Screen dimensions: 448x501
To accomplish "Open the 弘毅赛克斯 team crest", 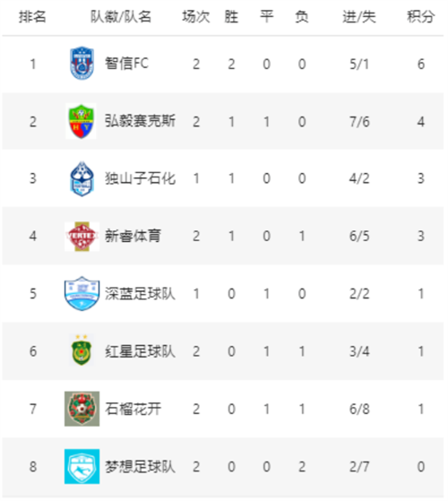I will (x=82, y=121).
